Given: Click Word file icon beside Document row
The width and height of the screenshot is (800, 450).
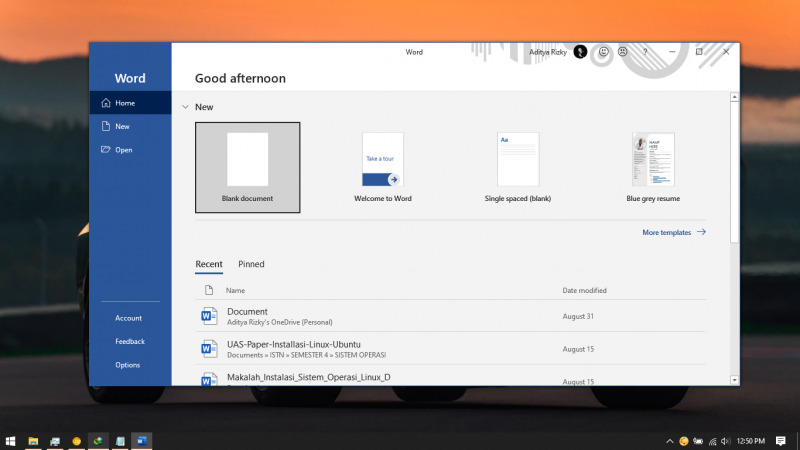Looking at the screenshot, I should point(209,316).
